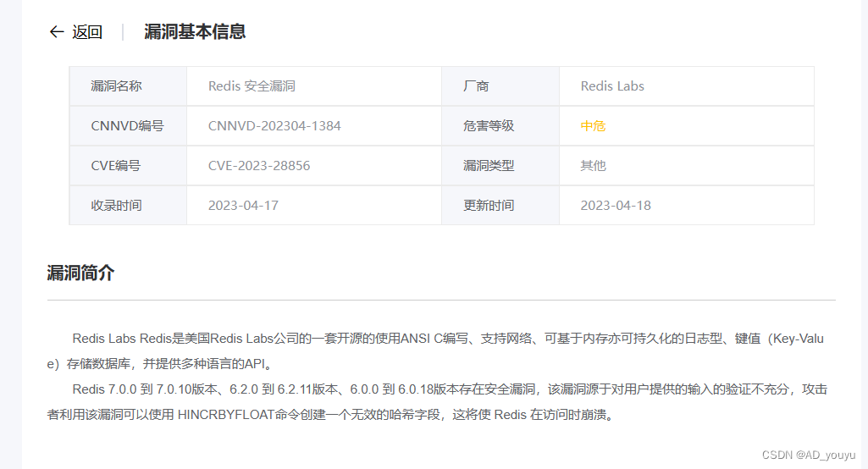Select the 2023-04-17 date value
Viewport: 868px width, 469px height.
tap(243, 206)
